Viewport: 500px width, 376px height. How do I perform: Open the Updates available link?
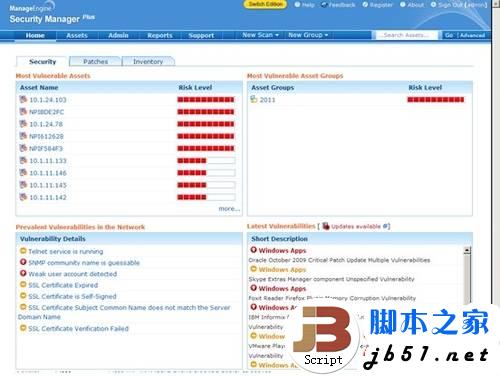coord(356,226)
